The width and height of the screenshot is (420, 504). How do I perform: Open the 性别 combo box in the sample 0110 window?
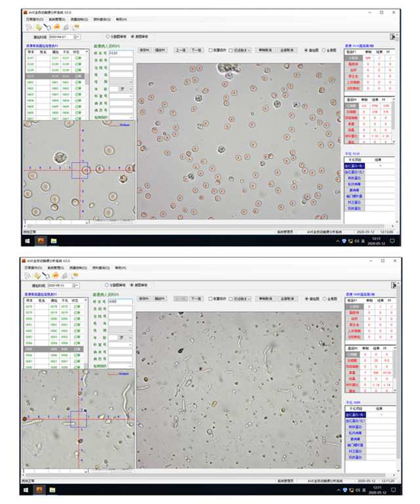point(121,81)
